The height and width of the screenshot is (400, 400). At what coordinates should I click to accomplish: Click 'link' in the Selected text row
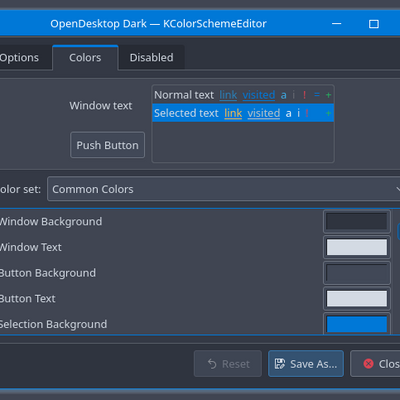tap(233, 113)
